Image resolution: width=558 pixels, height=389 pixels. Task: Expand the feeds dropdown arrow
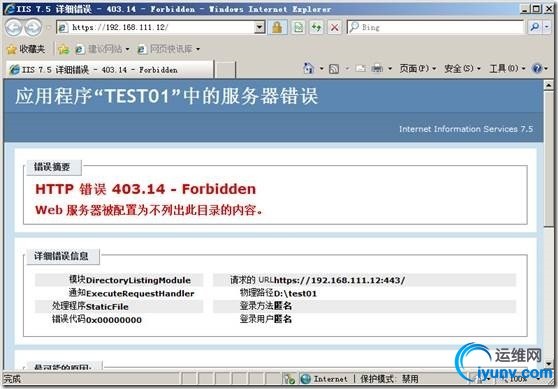point(347,68)
